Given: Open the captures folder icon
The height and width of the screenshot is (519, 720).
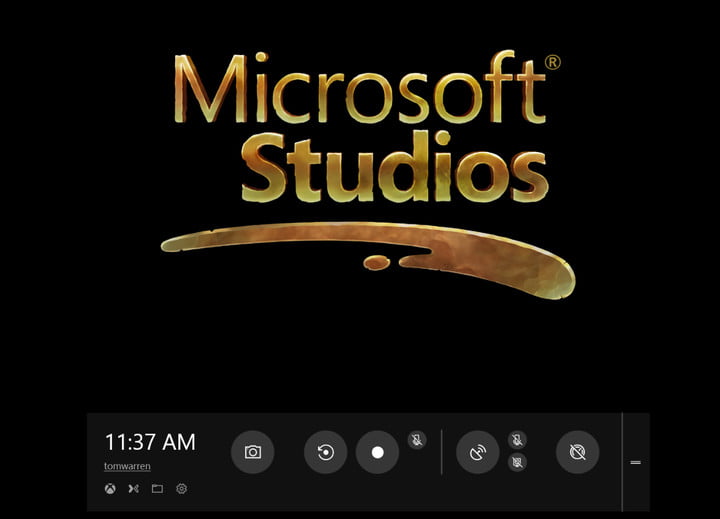Looking at the screenshot, I should point(157,489).
